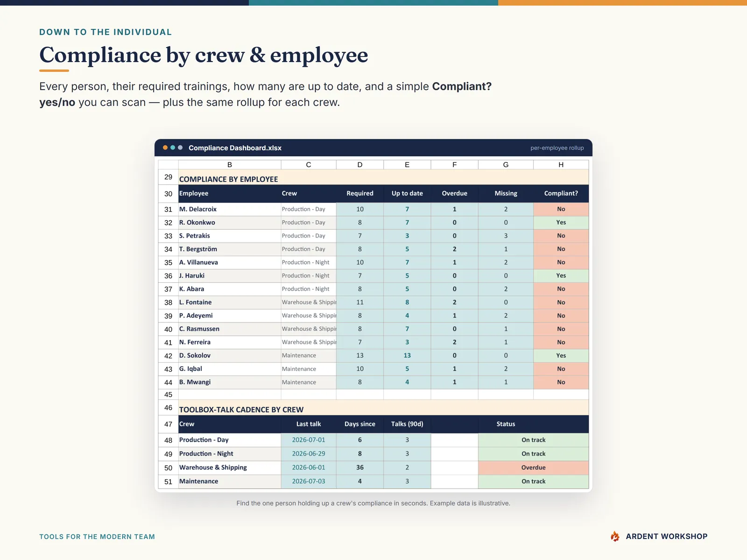747x560 pixels.
Task: Select row number 29
Action: tap(169, 177)
